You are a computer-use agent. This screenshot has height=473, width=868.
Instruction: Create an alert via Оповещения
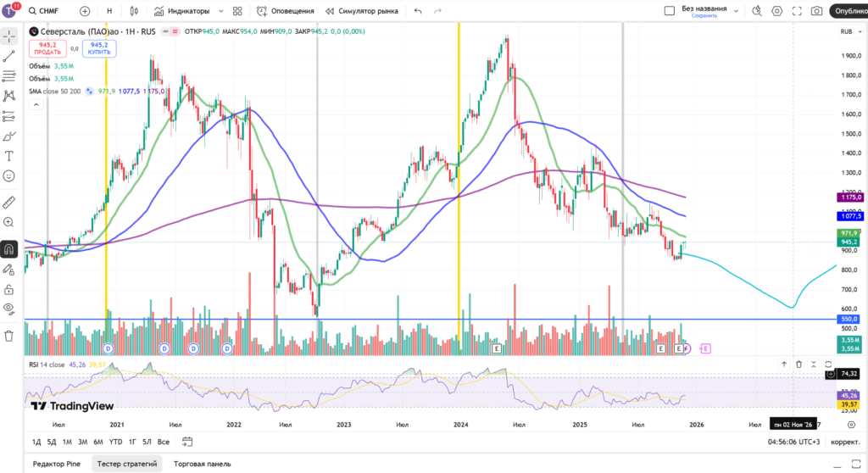click(x=285, y=11)
